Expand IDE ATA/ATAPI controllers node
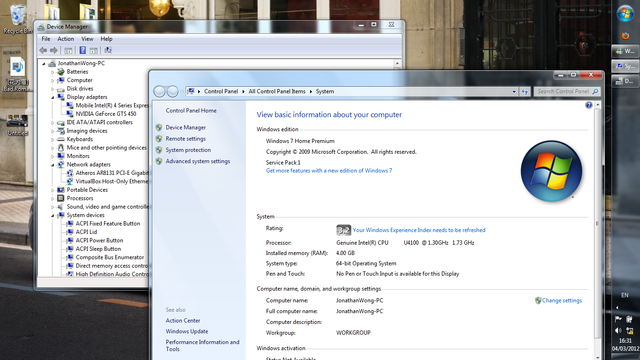 (53, 122)
